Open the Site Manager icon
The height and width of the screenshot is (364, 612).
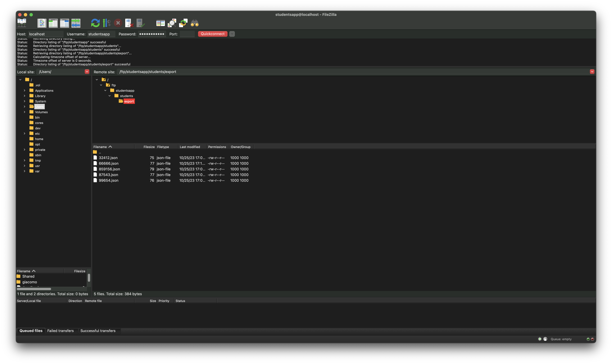(22, 23)
